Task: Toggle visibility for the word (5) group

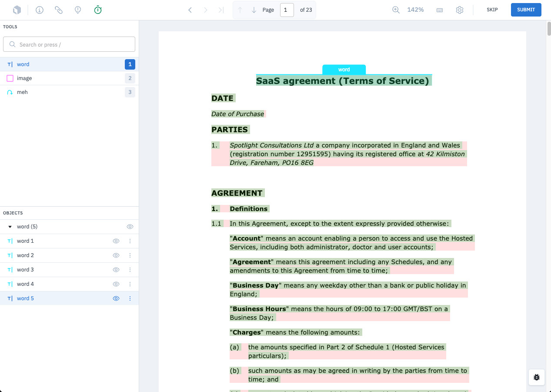Action: (x=130, y=227)
